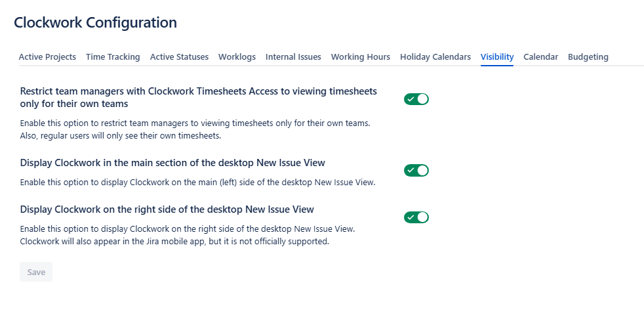The height and width of the screenshot is (327, 644).
Task: Open the Internal Issues tab
Action: point(293,56)
